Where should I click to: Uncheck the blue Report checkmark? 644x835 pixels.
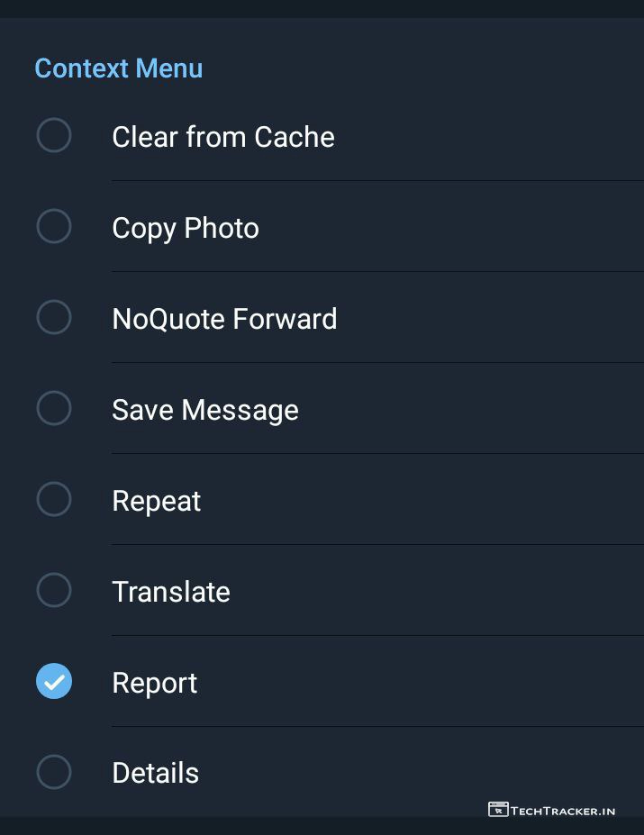54,682
